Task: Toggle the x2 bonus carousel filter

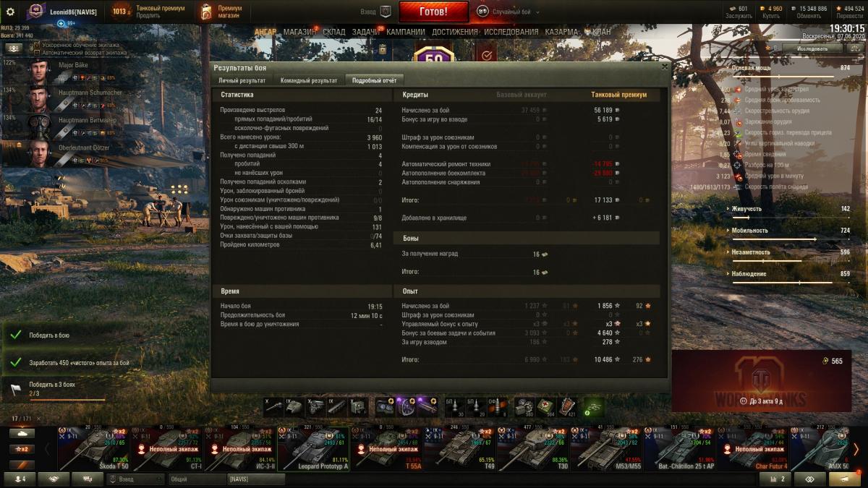Action: coord(22,449)
